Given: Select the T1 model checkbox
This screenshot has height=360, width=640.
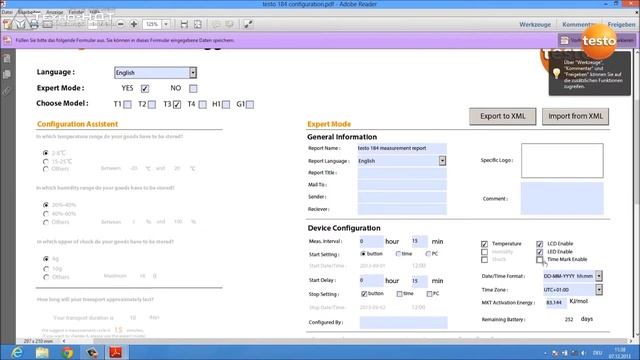Looking at the screenshot, I should point(127,104).
